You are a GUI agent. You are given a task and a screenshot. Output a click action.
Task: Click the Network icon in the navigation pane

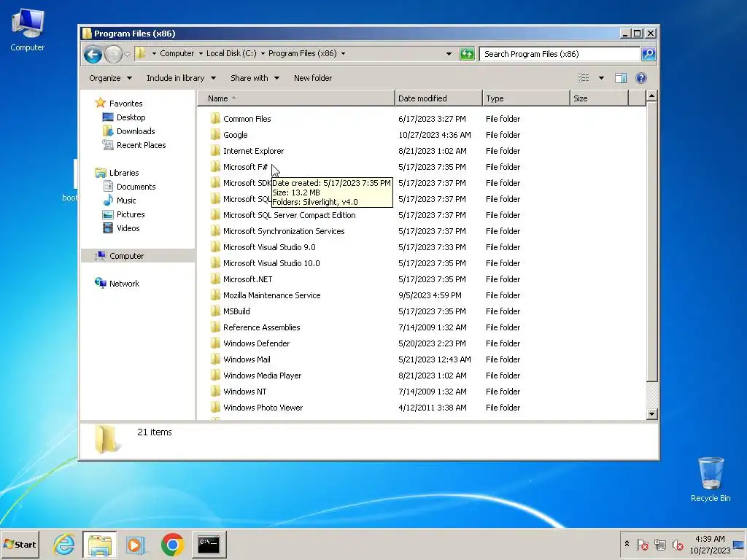[101, 284]
